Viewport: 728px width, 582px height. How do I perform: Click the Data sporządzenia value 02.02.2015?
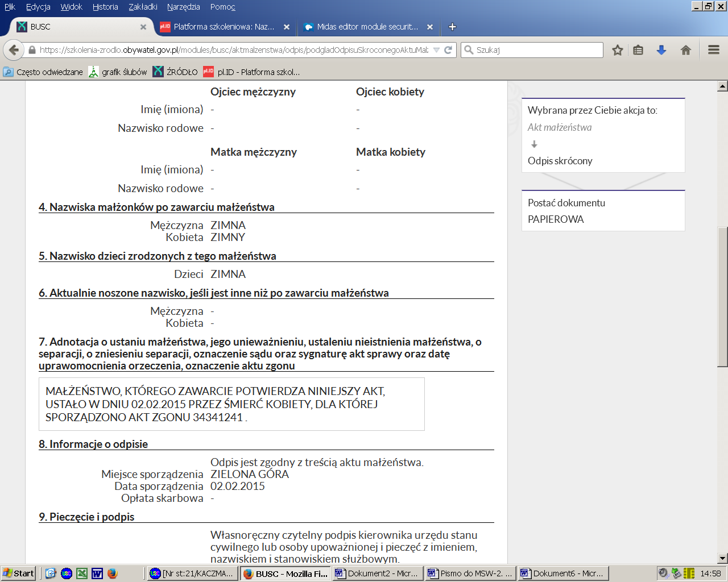click(238, 486)
